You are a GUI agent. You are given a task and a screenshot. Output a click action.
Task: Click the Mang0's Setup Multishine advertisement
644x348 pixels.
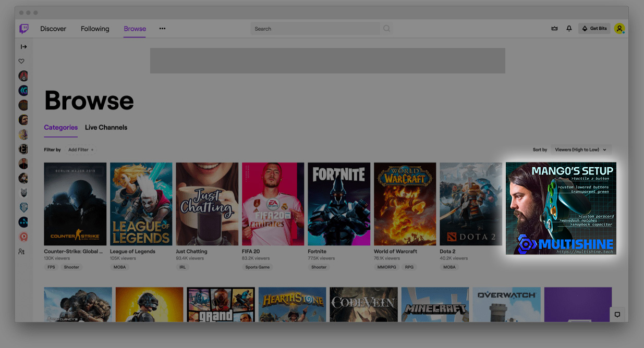(x=561, y=208)
